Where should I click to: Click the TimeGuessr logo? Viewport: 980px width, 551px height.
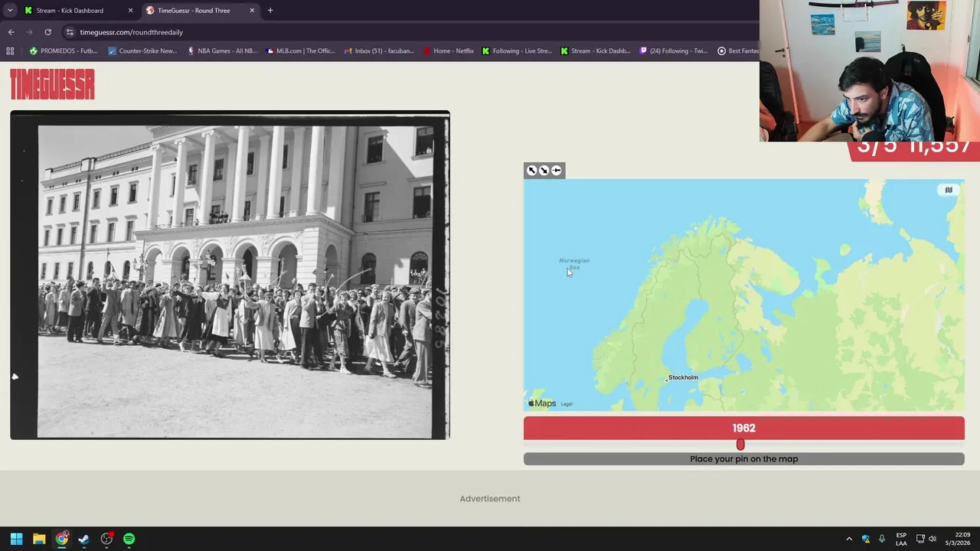tap(52, 84)
